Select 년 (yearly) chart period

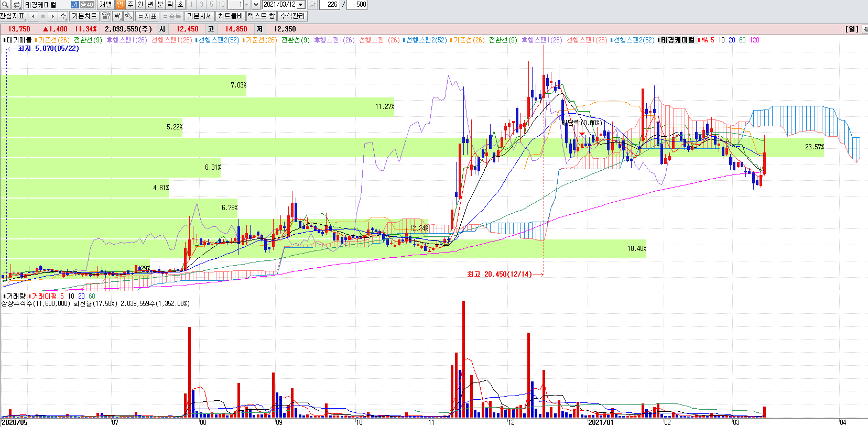click(x=150, y=4)
